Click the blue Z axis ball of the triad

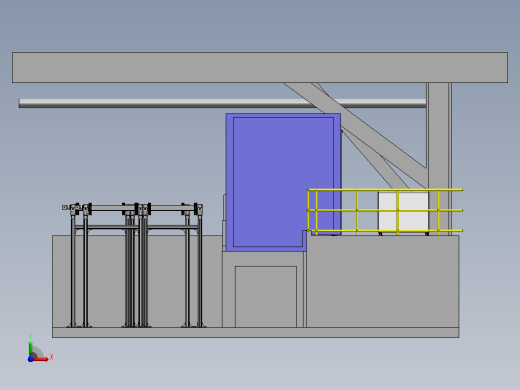click(x=31, y=359)
